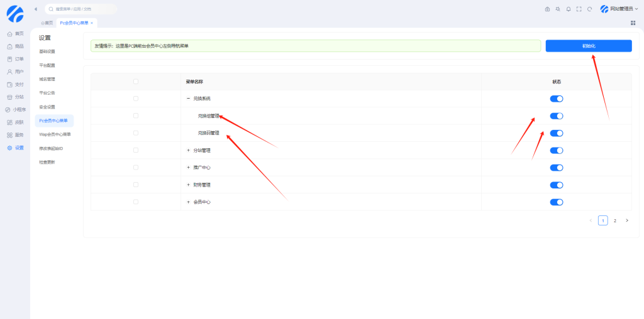Open the 网站管理员 account dropdown
Screen dimensions: 644x319
coord(616,9)
